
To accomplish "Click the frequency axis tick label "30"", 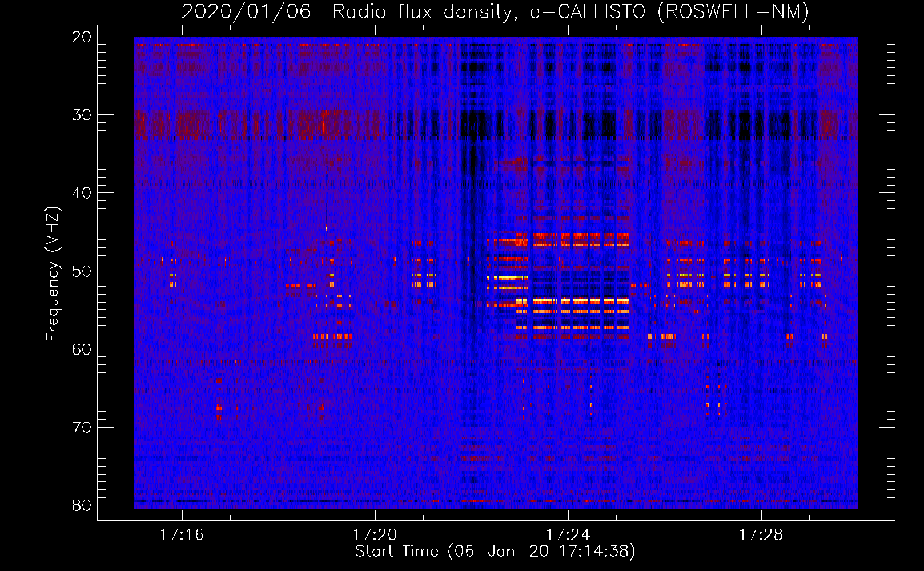I will (82, 115).
